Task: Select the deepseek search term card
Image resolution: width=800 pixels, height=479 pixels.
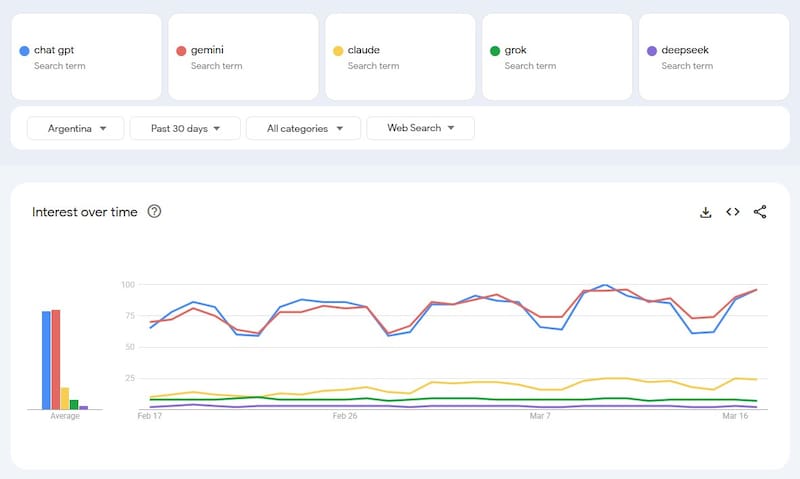Action: 714,56
